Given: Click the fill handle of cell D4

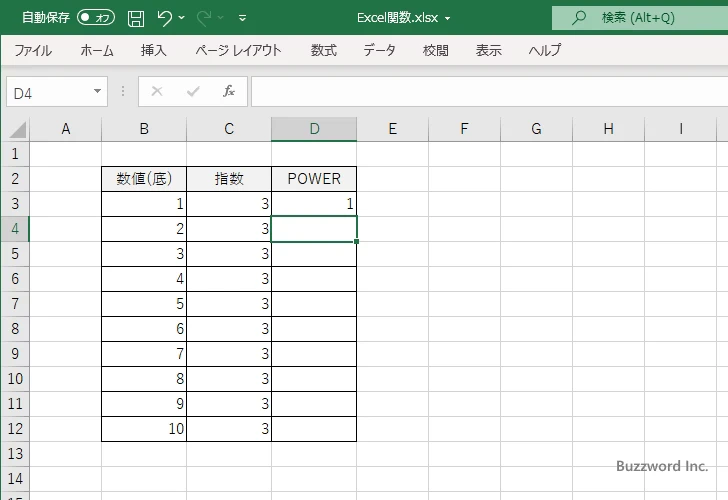Looking at the screenshot, I should [356, 241].
